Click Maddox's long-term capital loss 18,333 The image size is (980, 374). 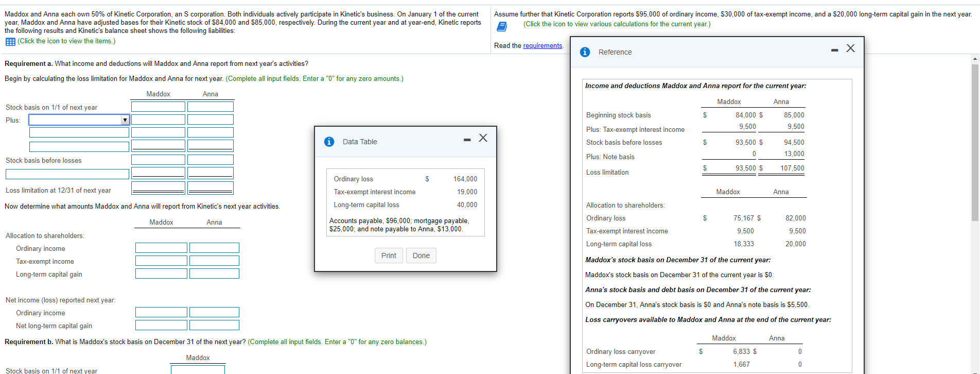click(744, 244)
